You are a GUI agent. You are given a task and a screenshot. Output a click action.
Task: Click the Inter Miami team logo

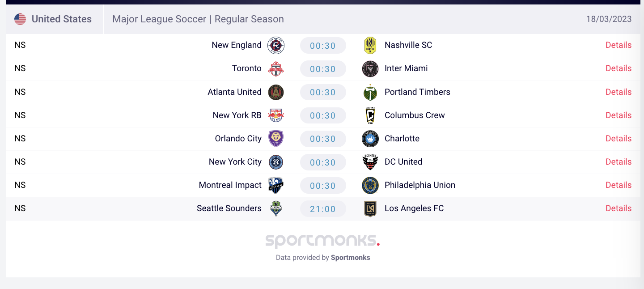tap(370, 68)
